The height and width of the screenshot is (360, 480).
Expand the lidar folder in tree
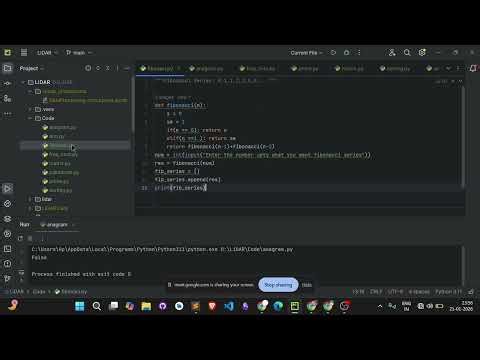point(30,199)
